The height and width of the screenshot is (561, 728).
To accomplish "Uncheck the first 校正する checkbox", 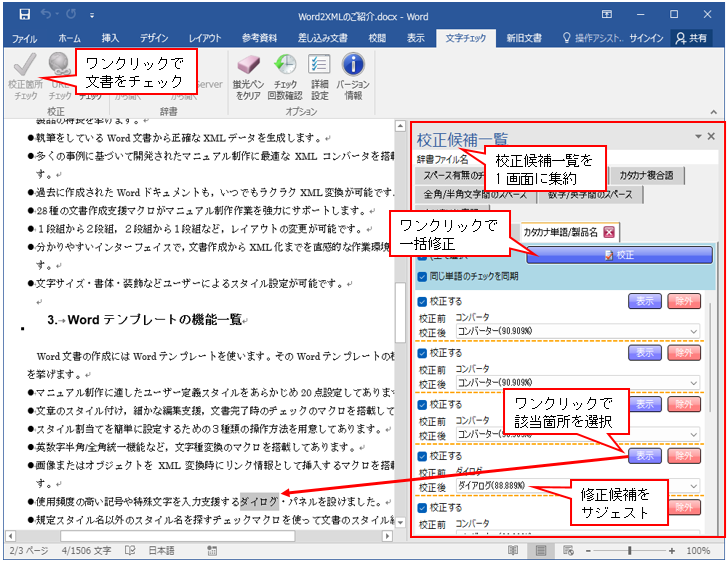I will point(422,299).
